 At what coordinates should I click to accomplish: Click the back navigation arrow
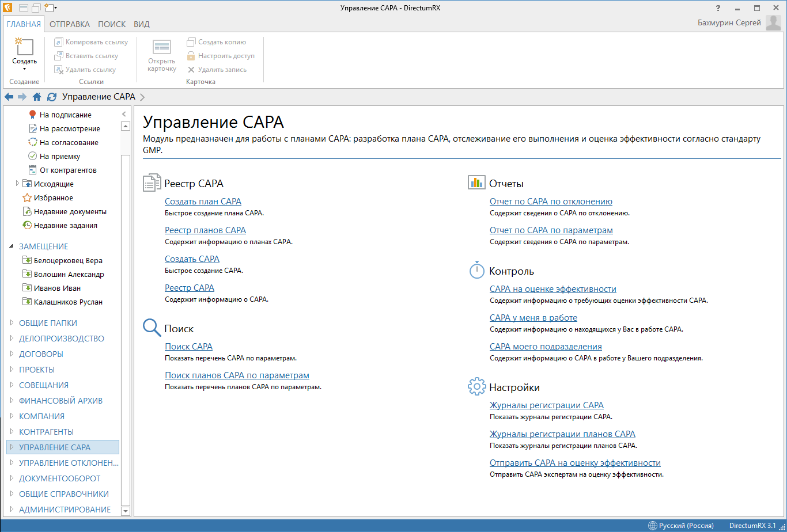coord(9,97)
